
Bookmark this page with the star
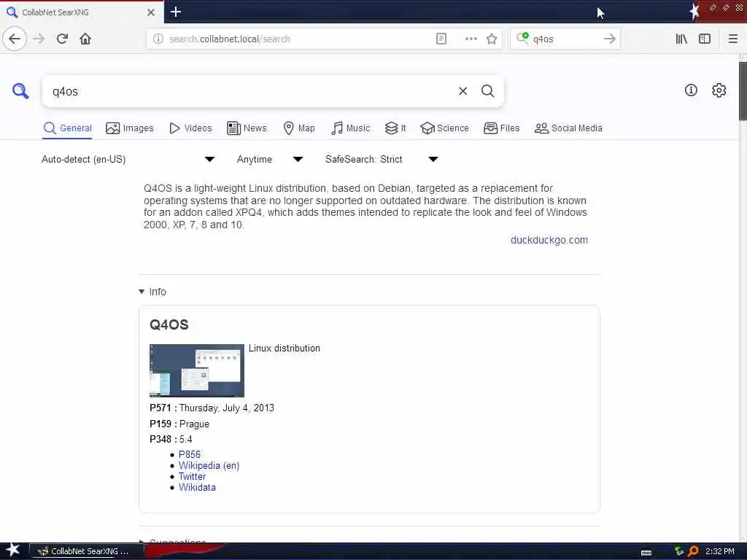(492, 39)
